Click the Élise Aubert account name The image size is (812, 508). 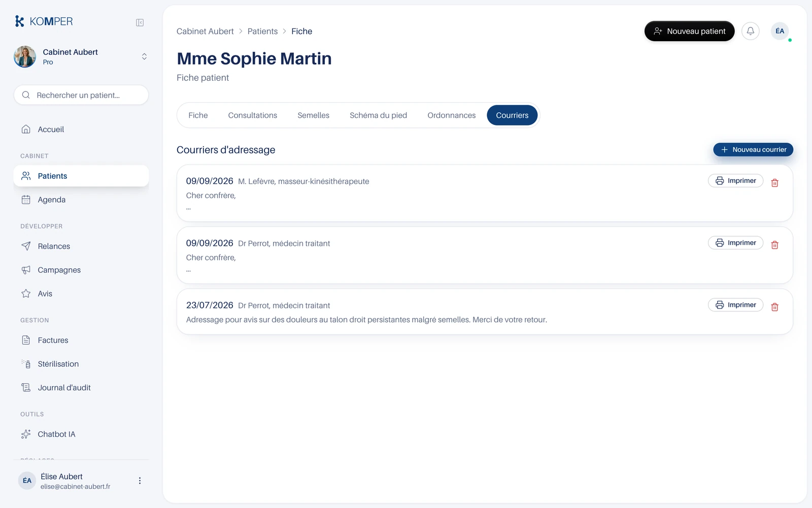(x=61, y=477)
